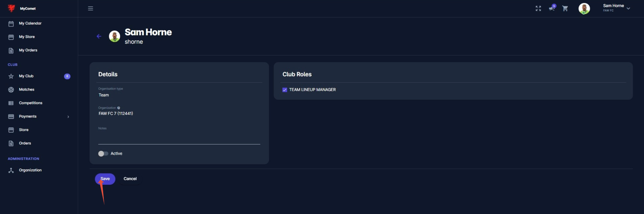Click the Cancel button

(130, 179)
